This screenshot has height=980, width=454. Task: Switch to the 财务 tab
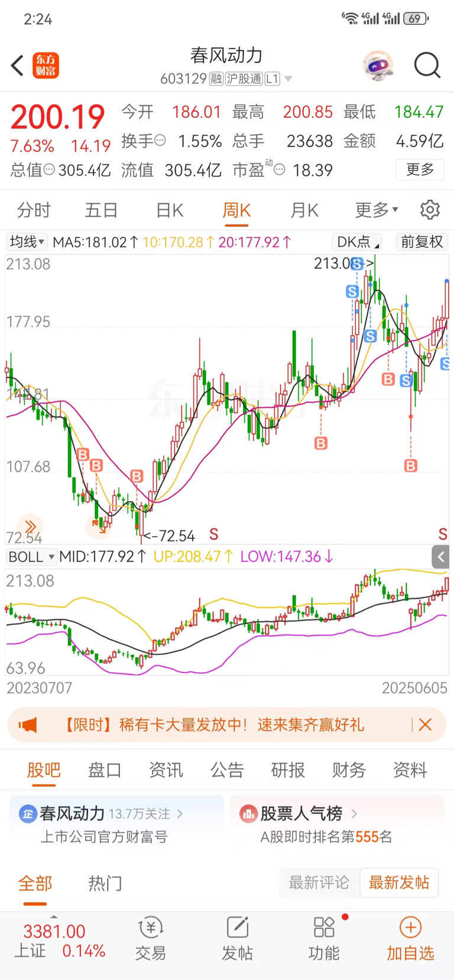[x=349, y=770]
